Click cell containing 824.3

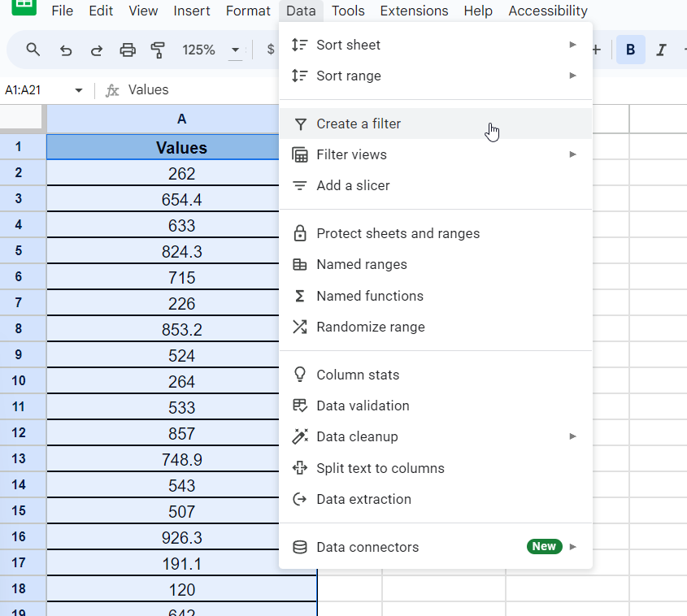181,252
